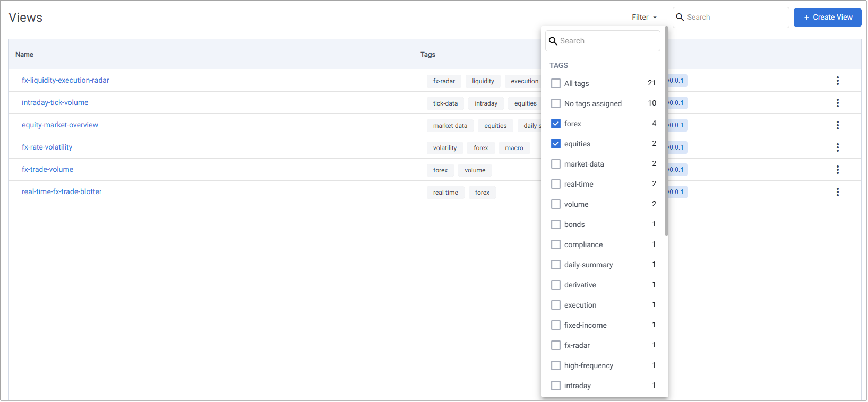Image resolution: width=868 pixels, height=402 pixels.
Task: Sort by the Name column header
Action: click(24, 55)
